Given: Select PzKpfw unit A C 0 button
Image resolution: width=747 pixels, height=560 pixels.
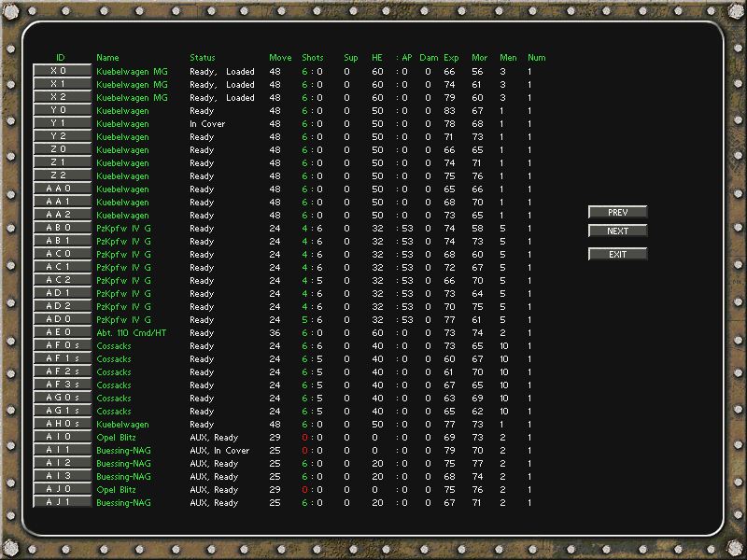Looking at the screenshot, I should pos(62,254).
